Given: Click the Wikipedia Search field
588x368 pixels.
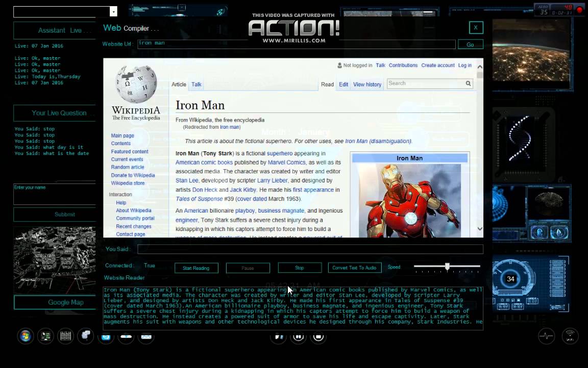Looking at the screenshot, I should point(426,83).
